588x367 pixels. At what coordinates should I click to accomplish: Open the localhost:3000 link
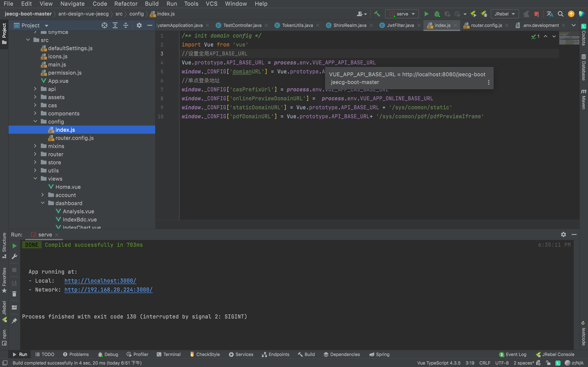(100, 281)
